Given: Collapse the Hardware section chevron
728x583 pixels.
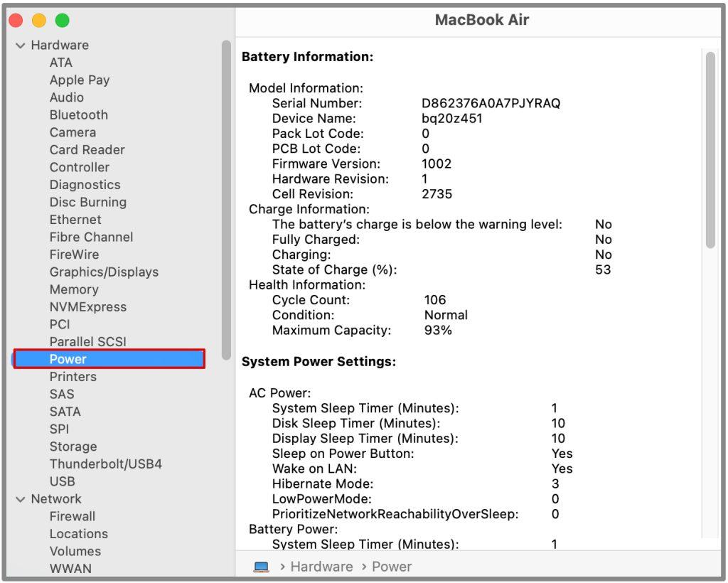Looking at the screenshot, I should 21,46.
